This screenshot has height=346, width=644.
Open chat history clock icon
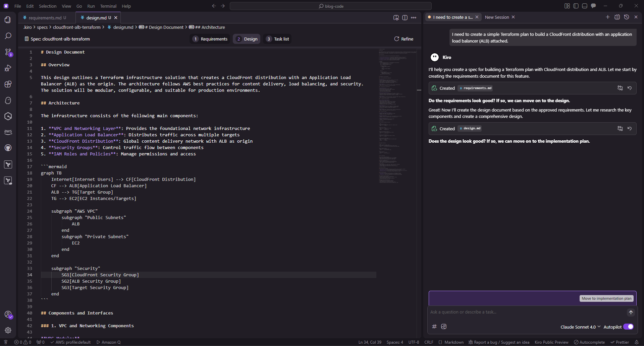(627, 17)
